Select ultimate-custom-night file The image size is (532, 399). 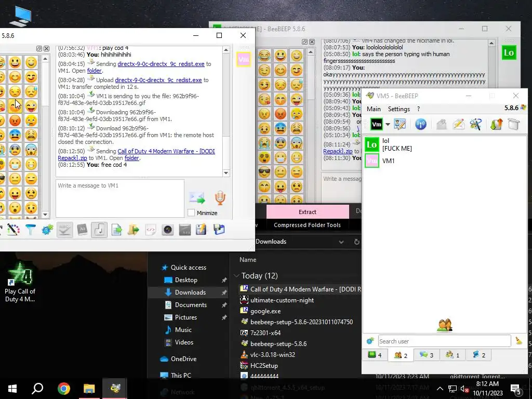tap(282, 300)
